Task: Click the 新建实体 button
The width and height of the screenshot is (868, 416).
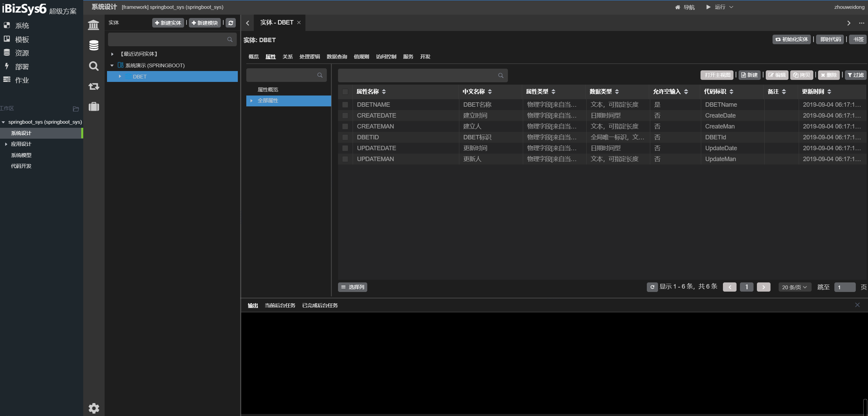Action: (x=168, y=23)
